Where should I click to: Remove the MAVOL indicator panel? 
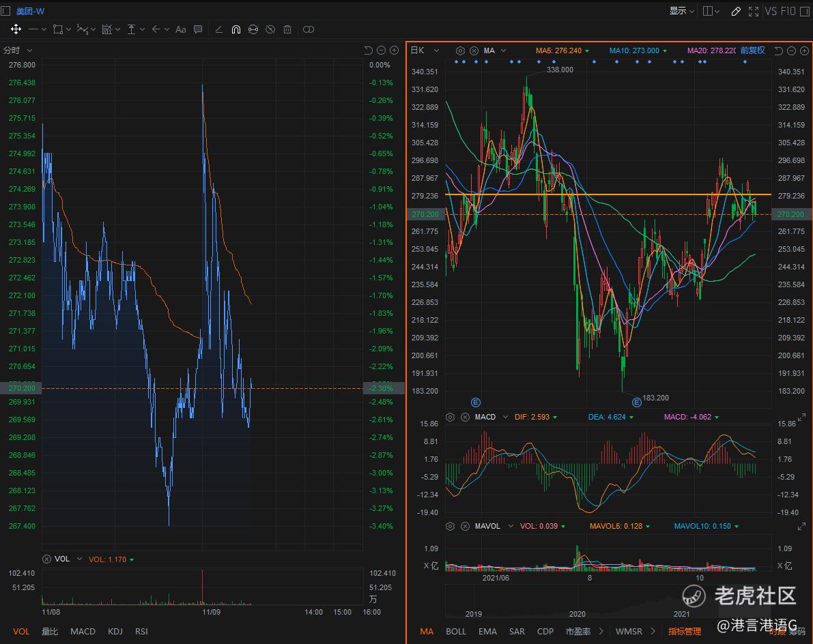point(465,526)
